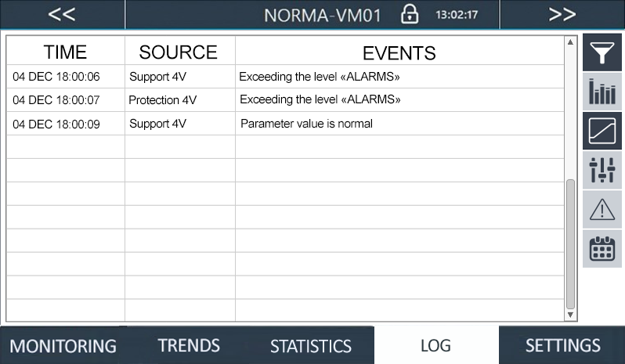The image size is (625, 364).
Task: Switch to the MONITORING tab
Action: point(63,345)
